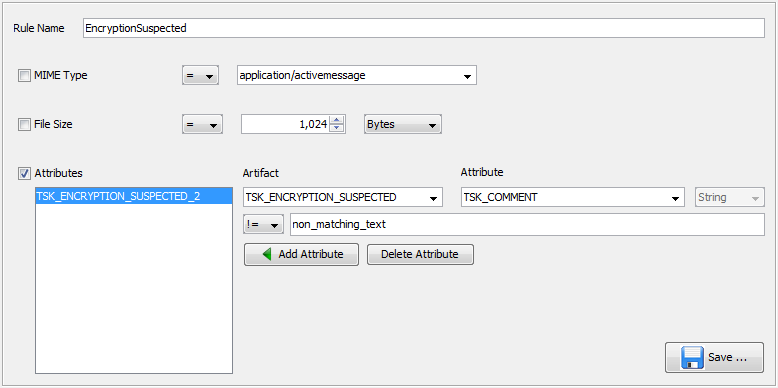Enable the MIME Type checkbox
This screenshot has height=388, width=778.
pos(24,76)
